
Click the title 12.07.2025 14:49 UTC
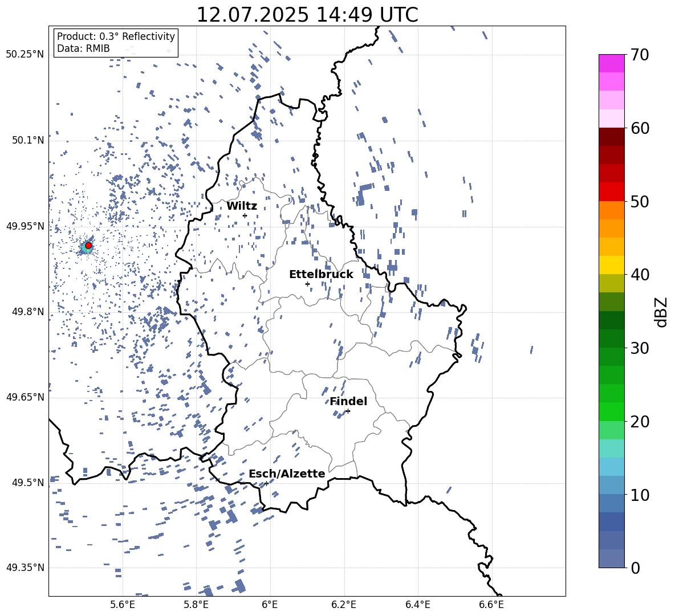pos(307,15)
